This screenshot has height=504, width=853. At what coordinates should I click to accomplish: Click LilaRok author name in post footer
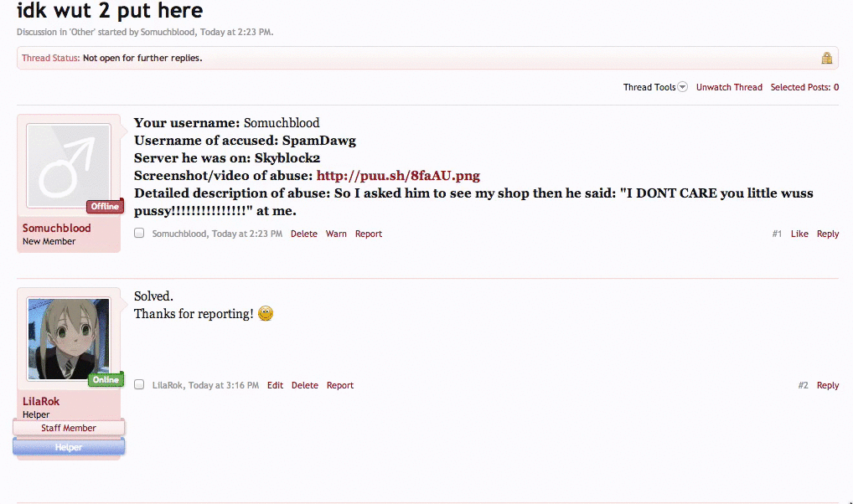click(x=168, y=385)
